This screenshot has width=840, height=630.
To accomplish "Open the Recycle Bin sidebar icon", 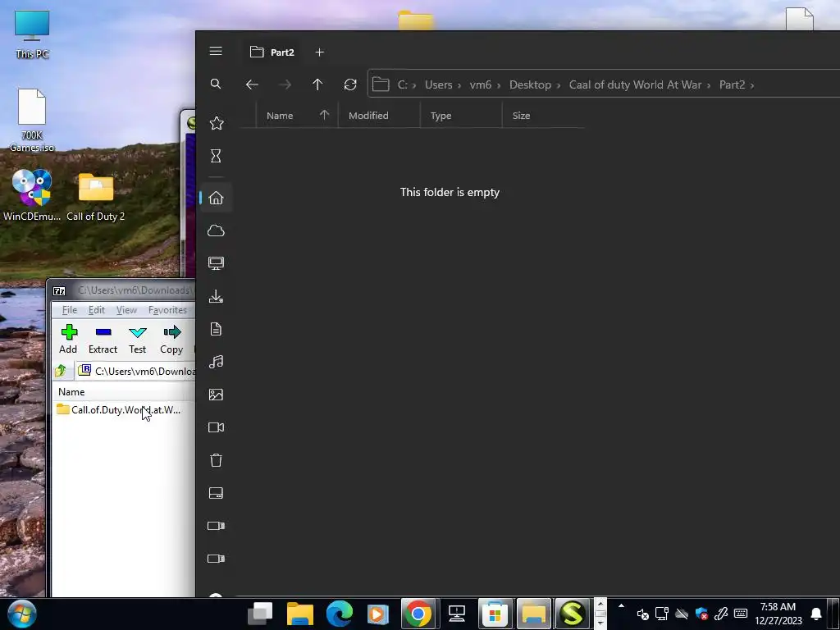I will (216, 460).
